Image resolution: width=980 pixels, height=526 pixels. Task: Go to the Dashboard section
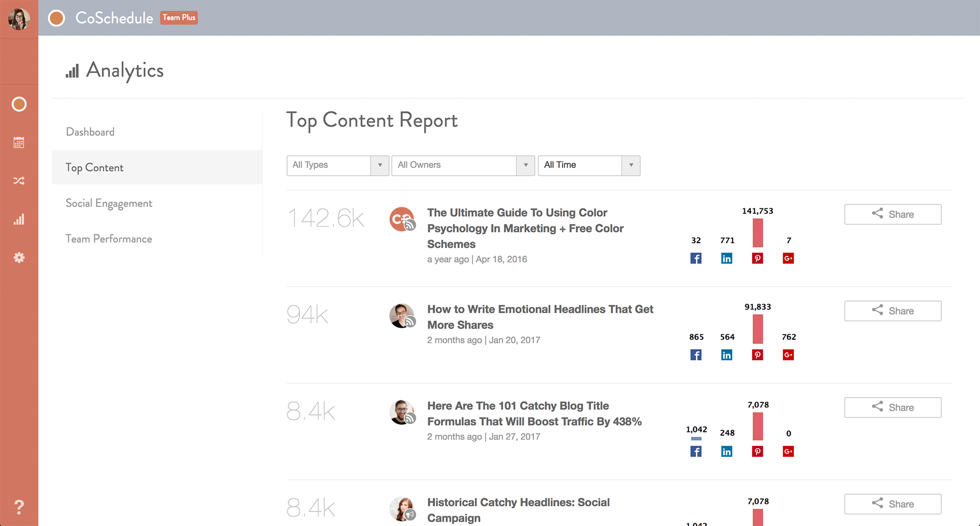[90, 131]
